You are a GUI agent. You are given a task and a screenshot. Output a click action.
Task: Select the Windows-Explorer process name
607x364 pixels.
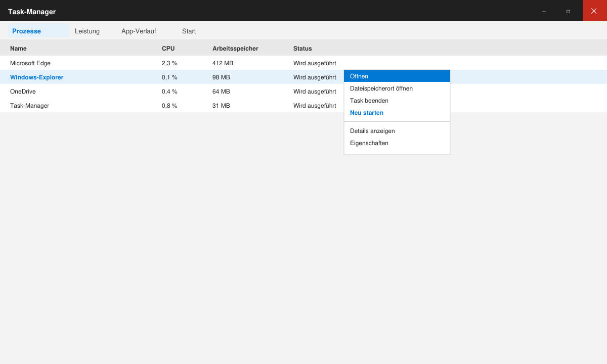(x=36, y=77)
